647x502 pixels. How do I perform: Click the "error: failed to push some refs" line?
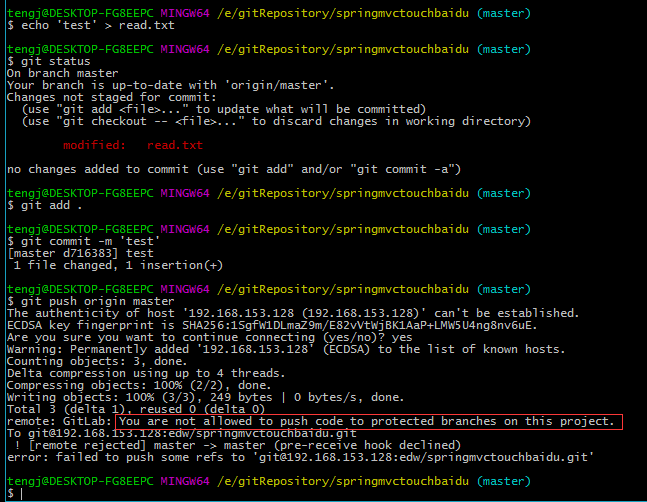click(x=300, y=457)
